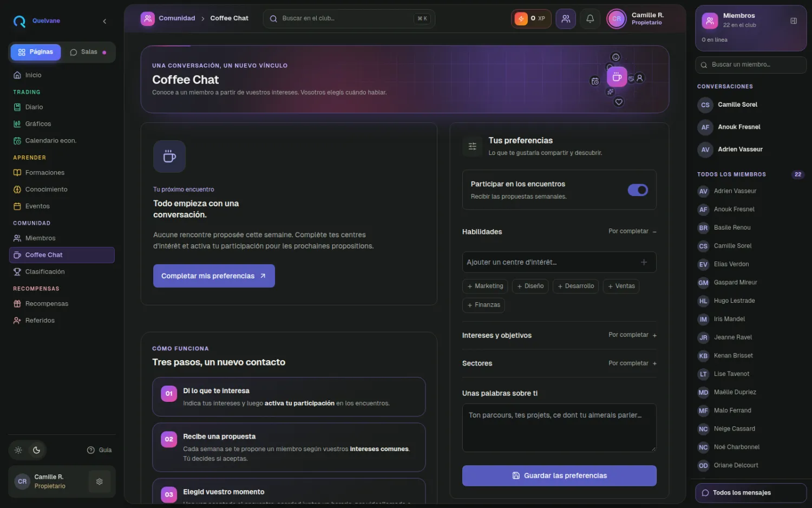Open Calendario econ. page
This screenshot has width=812, height=508.
(62, 141)
